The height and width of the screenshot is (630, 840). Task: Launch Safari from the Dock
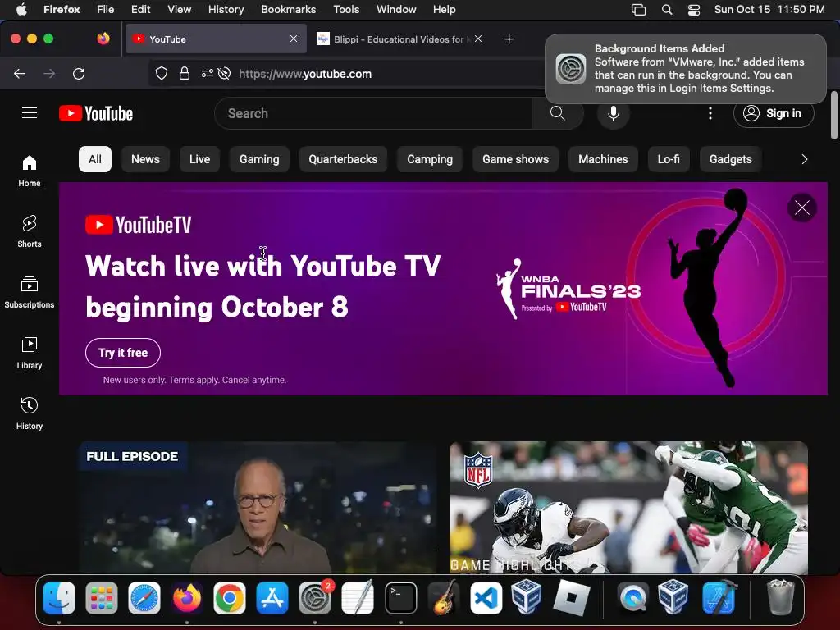[144, 598]
